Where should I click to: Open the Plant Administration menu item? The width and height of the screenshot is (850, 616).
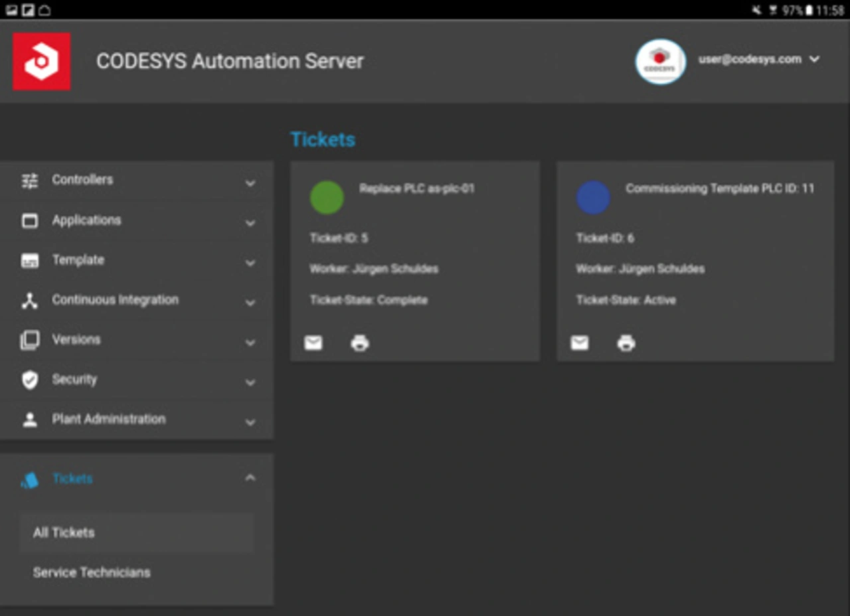136,420
